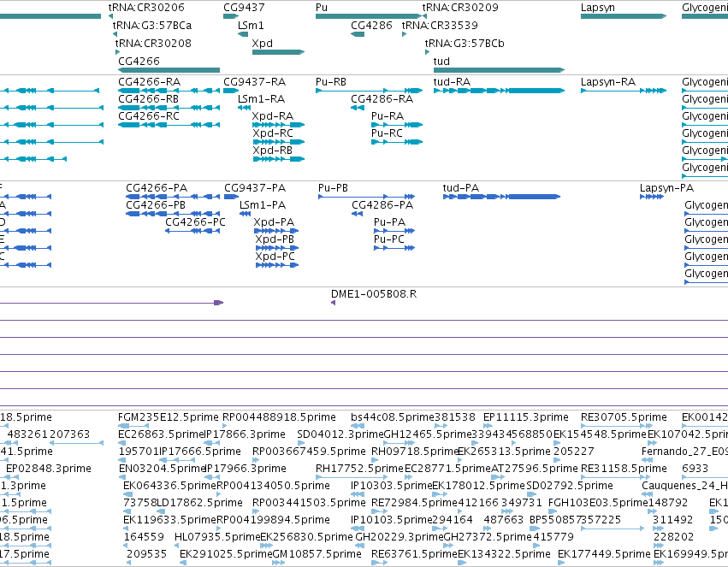Click the Pu-RC transcript
Image resolution: width=728 pixels, height=567 pixels.
pyautogui.click(x=397, y=142)
